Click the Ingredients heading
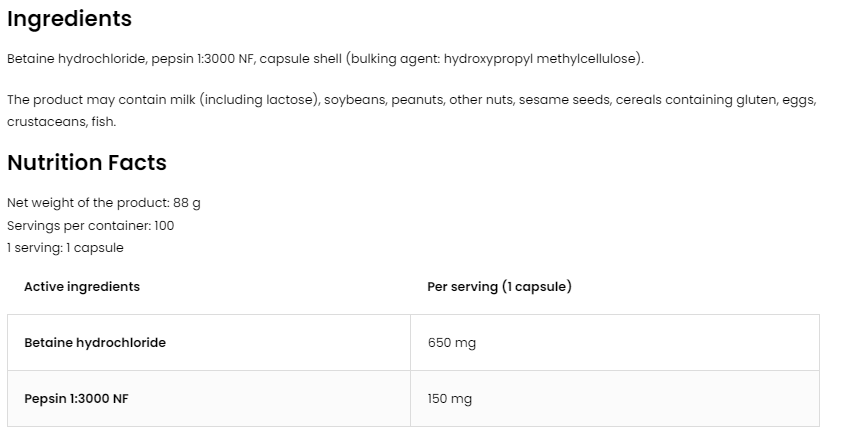Image resolution: width=845 pixels, height=444 pixels. [x=69, y=19]
